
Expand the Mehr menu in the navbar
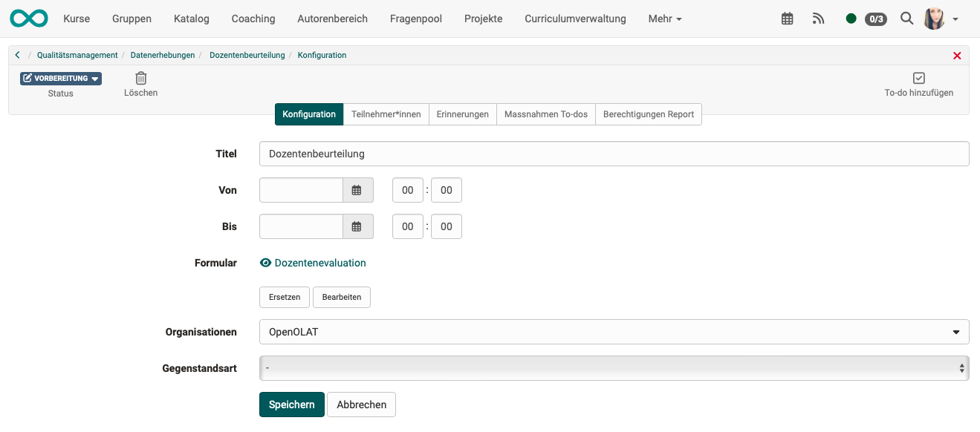coord(663,19)
